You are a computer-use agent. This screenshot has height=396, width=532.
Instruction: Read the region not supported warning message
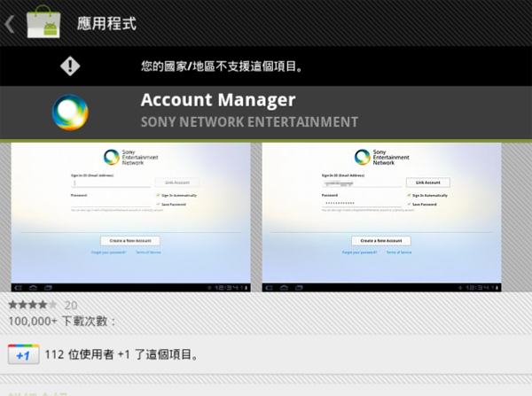[222, 66]
